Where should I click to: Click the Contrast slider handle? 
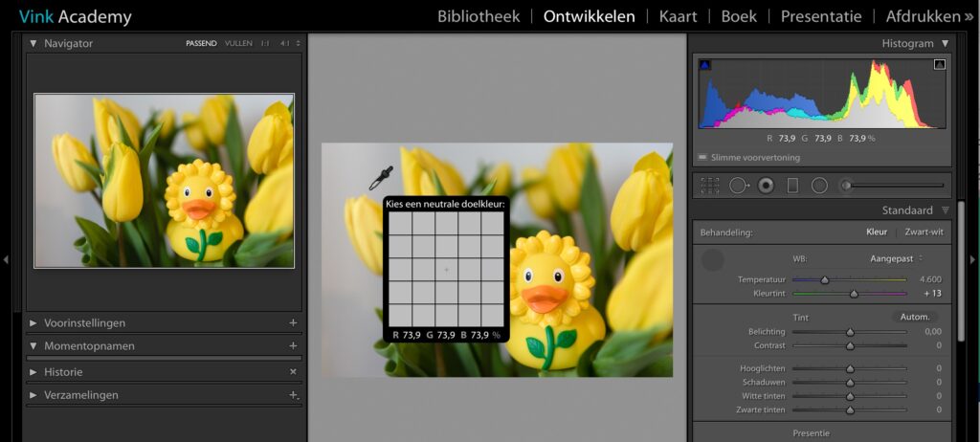click(x=850, y=345)
